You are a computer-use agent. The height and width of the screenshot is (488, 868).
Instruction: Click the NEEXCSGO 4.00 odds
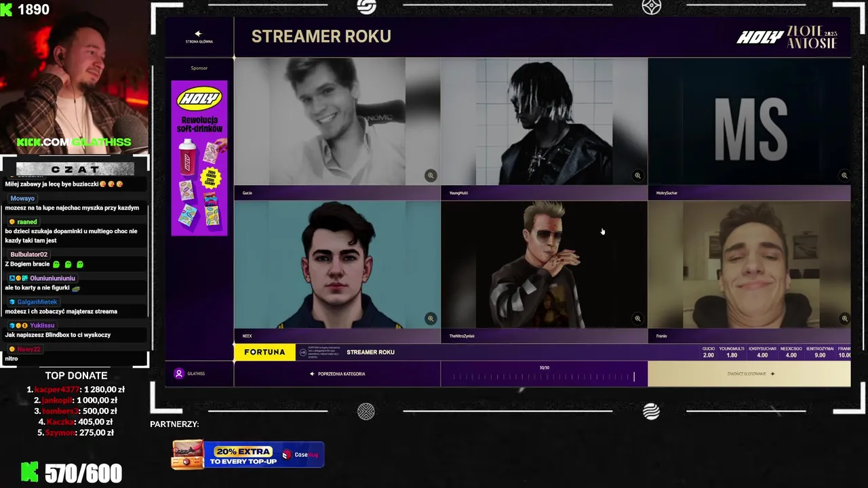point(791,352)
